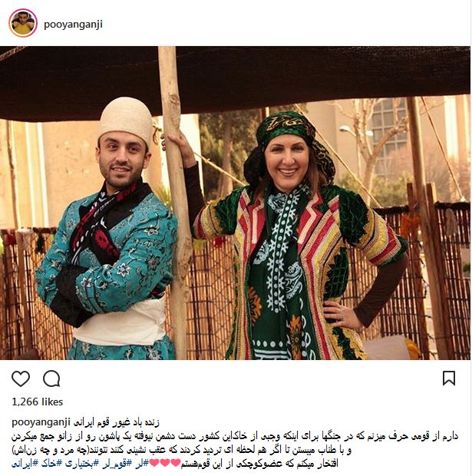Screen dimensions: 472x476
Task: Save the post with the bookmark icon
Action: pyautogui.click(x=449, y=378)
